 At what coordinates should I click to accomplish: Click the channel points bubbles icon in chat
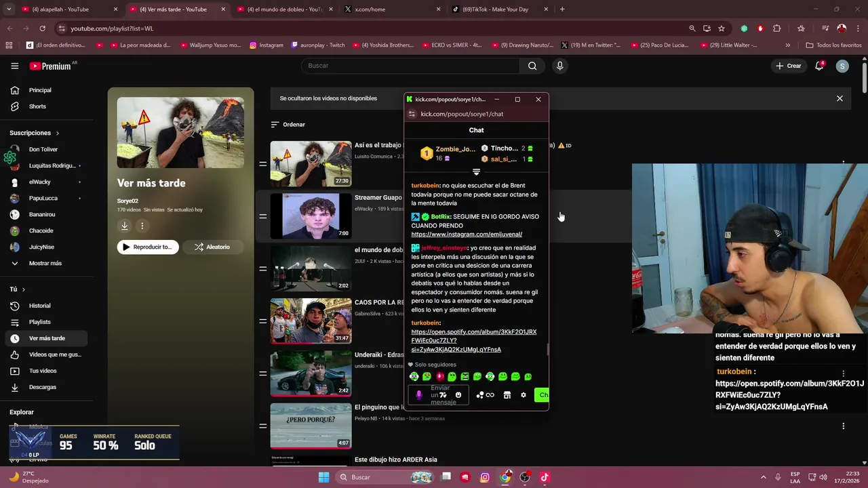(480, 395)
